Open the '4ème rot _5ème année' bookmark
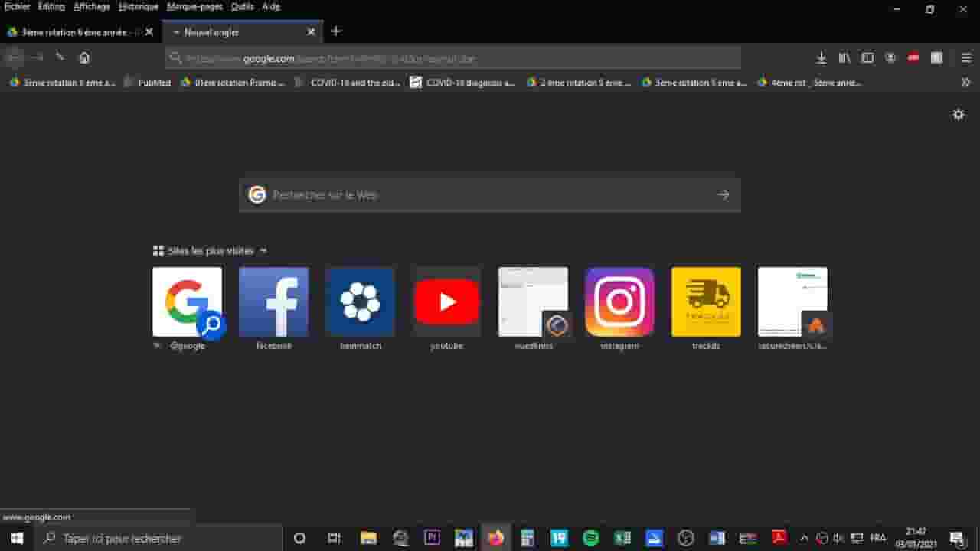Viewport: 980px width, 551px height. [x=810, y=83]
